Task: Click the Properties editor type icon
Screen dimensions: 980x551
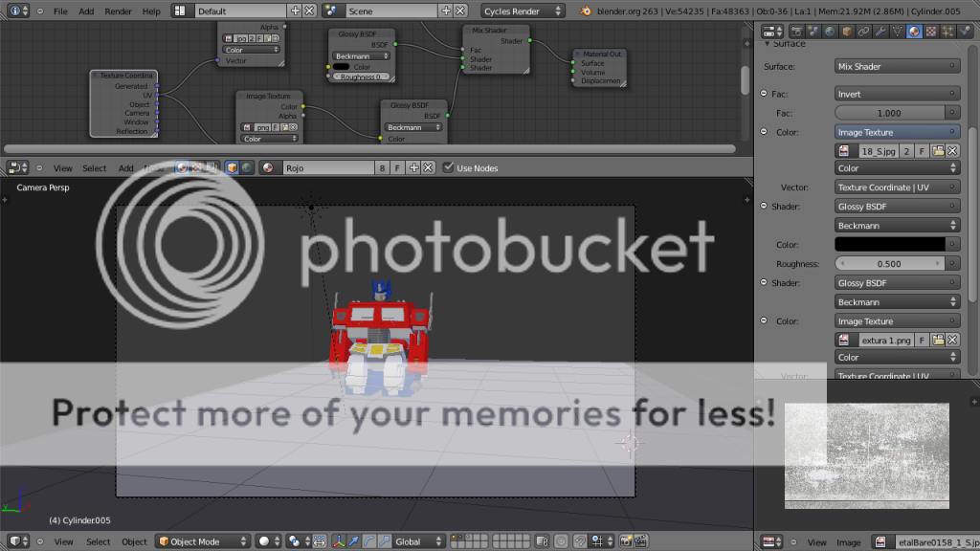Action: (773, 32)
